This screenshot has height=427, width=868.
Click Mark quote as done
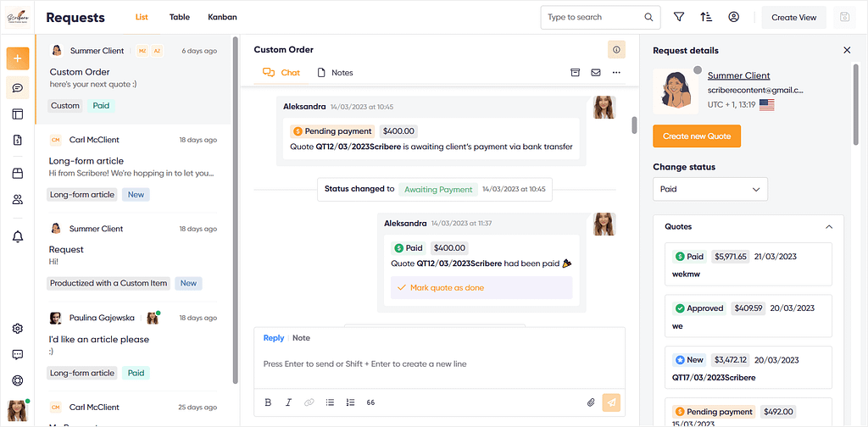click(481, 287)
